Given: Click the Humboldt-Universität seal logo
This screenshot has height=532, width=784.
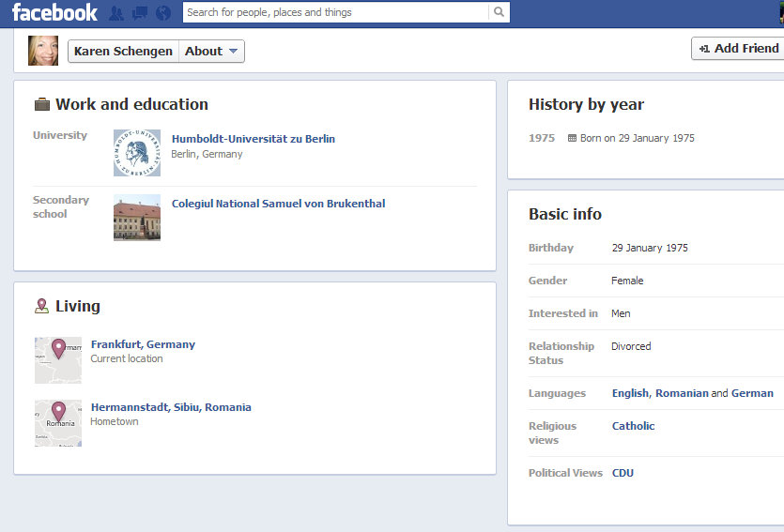Looking at the screenshot, I should [137, 153].
